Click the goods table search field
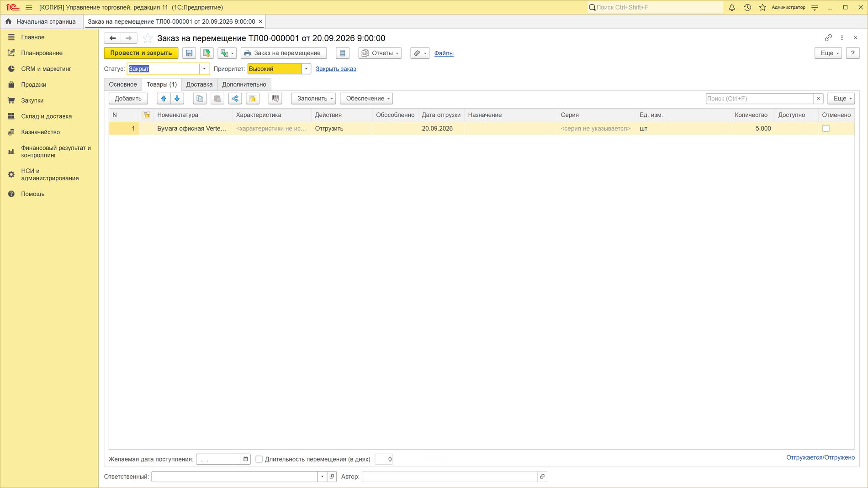 click(x=760, y=99)
